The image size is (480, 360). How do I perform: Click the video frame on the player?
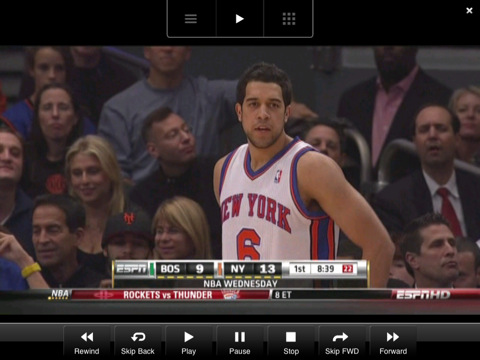tap(240, 180)
